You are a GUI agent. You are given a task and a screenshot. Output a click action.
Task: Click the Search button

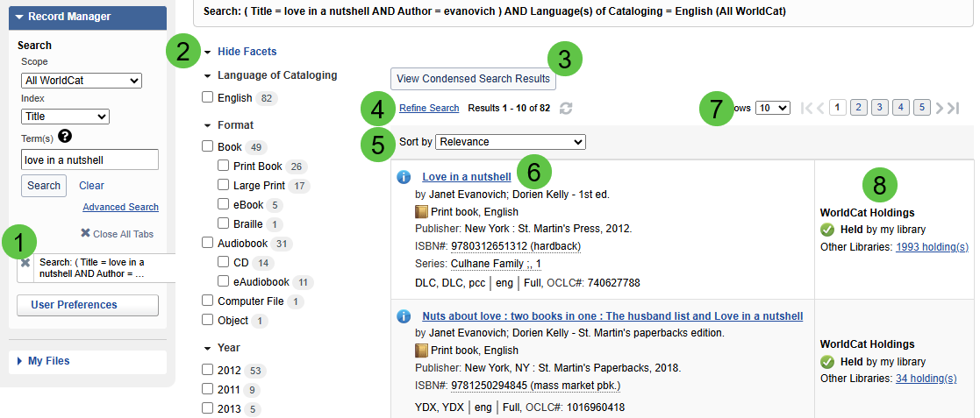click(x=44, y=185)
